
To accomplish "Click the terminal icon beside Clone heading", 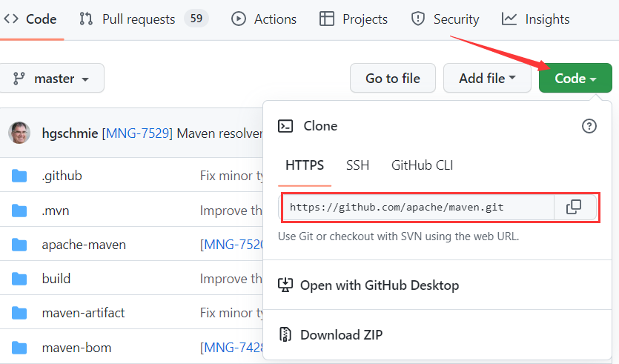I will [x=285, y=126].
